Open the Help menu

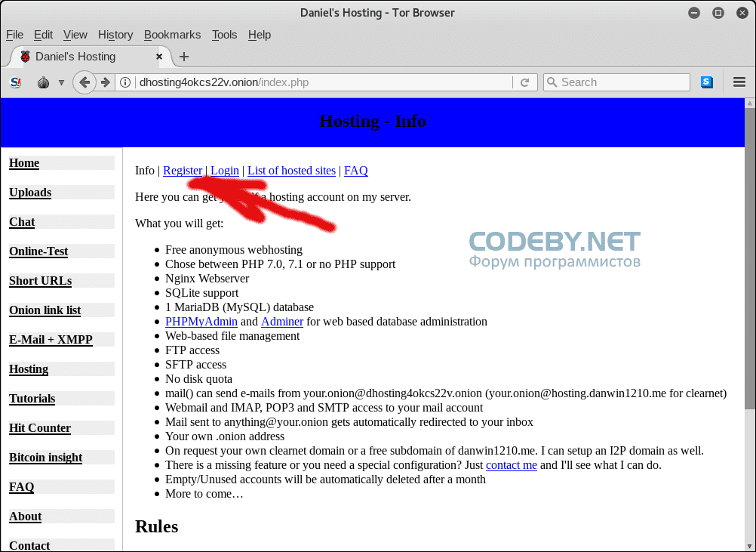point(260,35)
